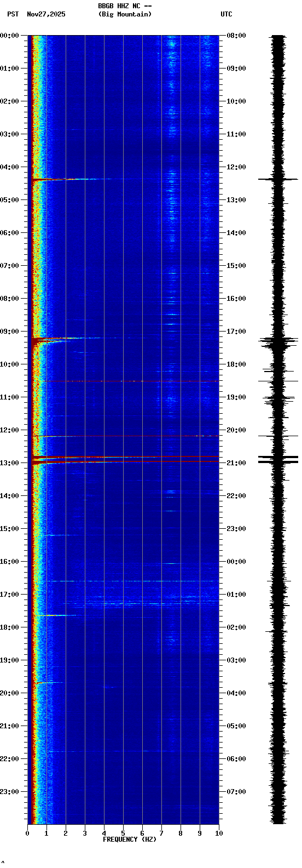Click the strong event band just before 13:00 PST

[125, 456]
